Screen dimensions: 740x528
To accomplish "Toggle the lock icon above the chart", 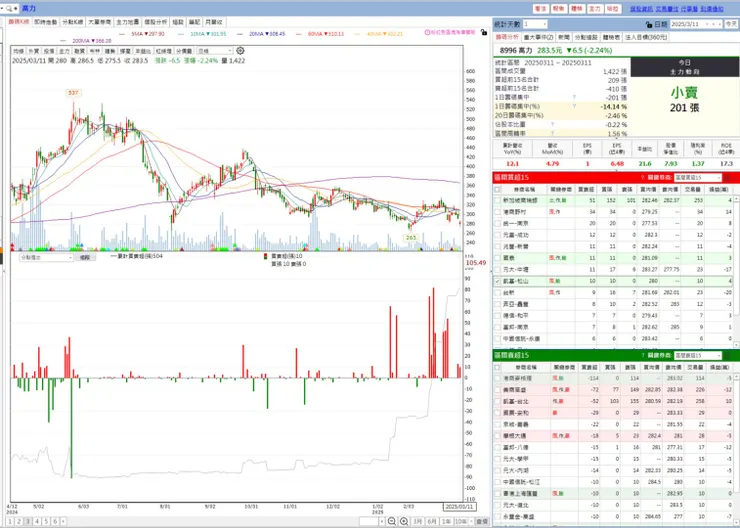I will pos(484,32).
